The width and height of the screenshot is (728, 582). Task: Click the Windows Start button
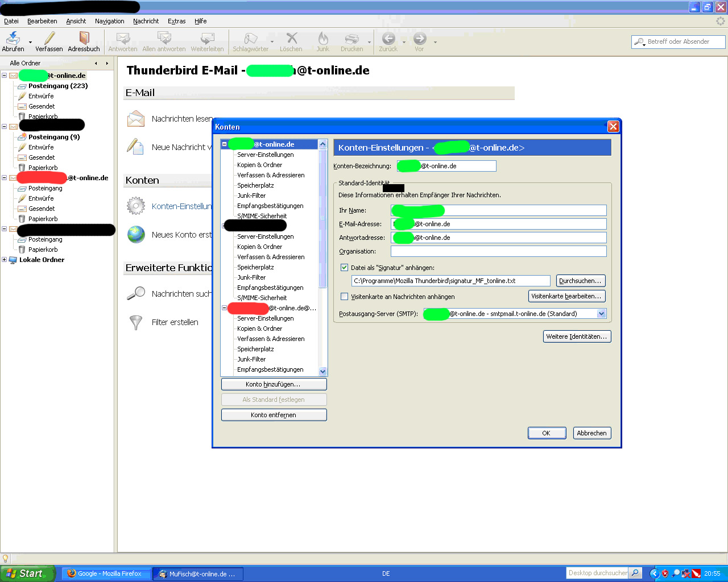[x=27, y=573]
